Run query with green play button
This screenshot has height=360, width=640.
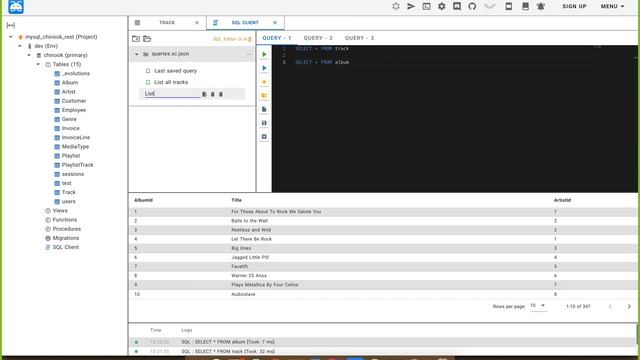[264, 54]
